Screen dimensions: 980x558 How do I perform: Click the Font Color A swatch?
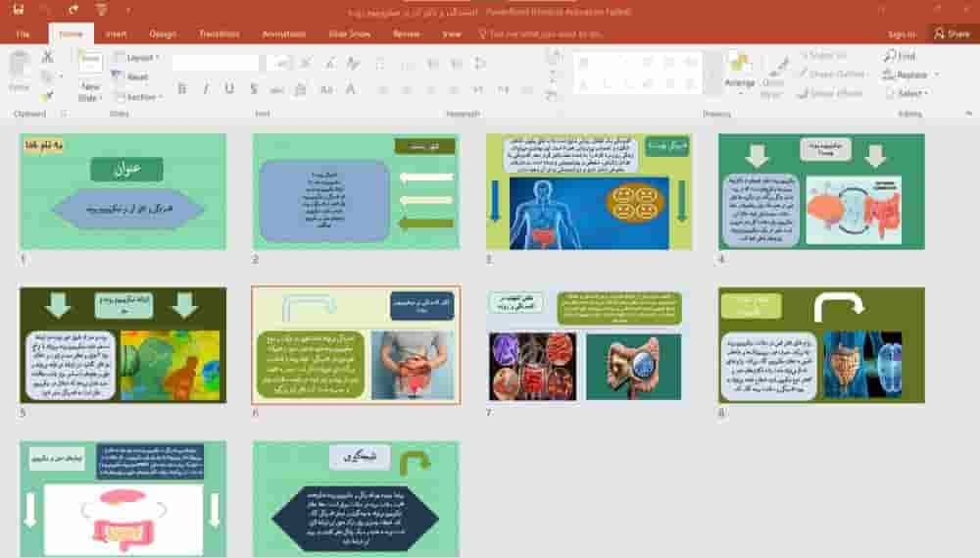[x=351, y=89]
